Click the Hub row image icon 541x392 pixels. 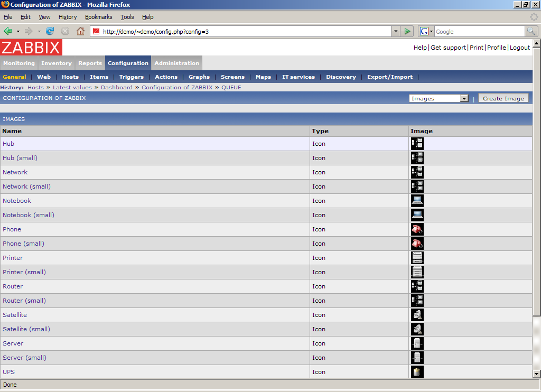[x=417, y=144]
